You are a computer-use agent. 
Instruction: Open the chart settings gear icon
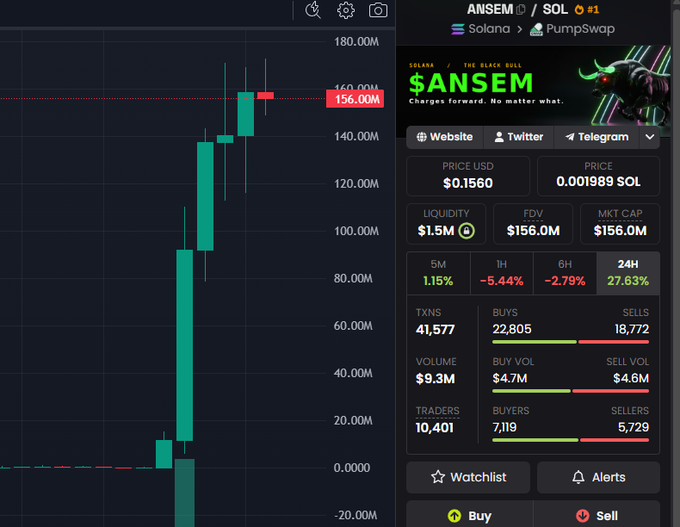[346, 10]
